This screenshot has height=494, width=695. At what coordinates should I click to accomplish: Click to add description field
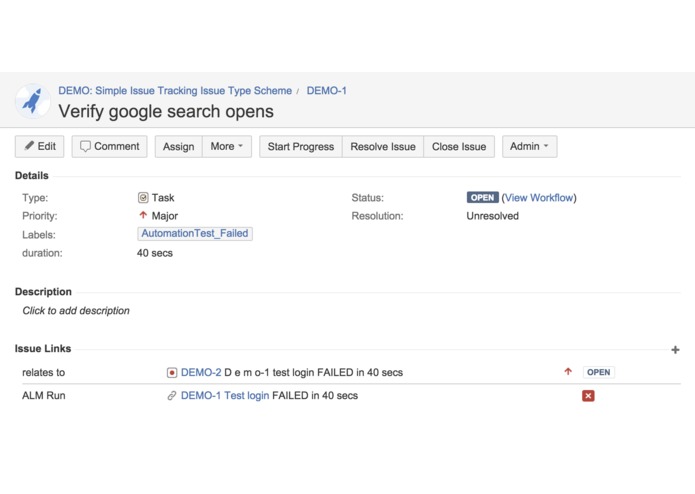pyautogui.click(x=76, y=311)
